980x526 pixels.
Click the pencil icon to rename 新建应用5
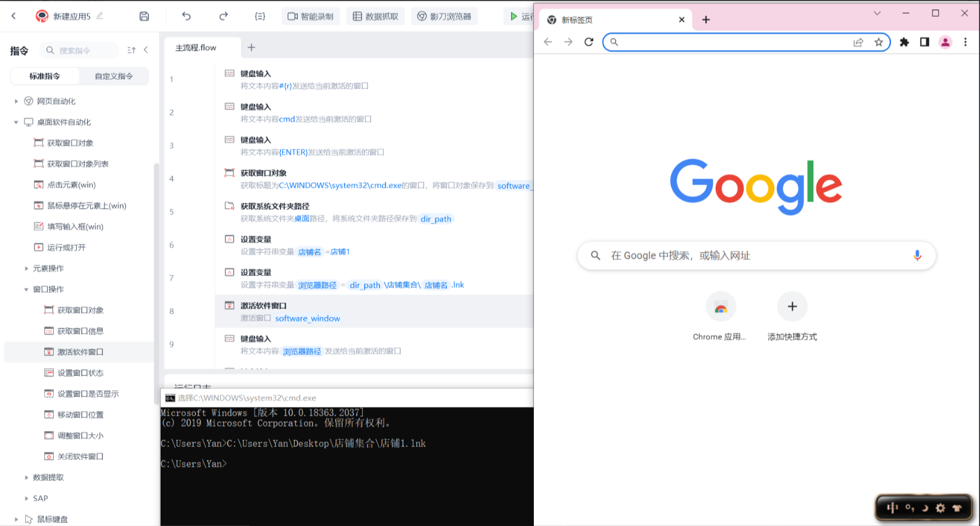[99, 16]
